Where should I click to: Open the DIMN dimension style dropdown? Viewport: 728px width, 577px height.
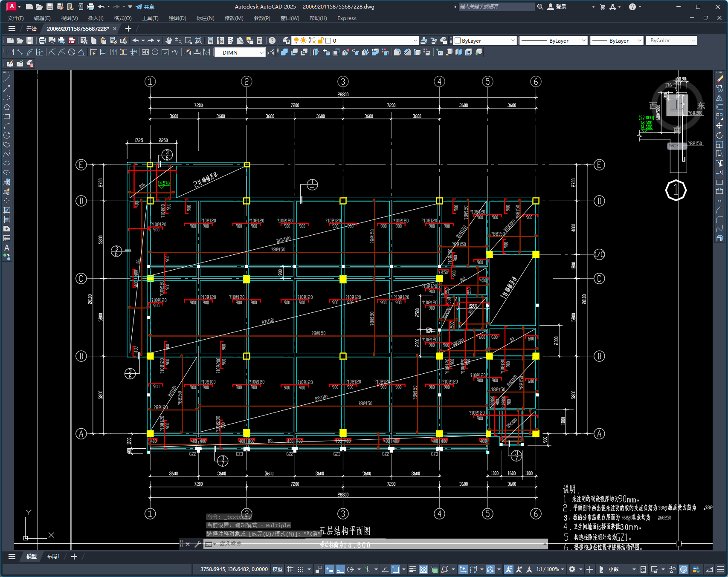coord(240,52)
